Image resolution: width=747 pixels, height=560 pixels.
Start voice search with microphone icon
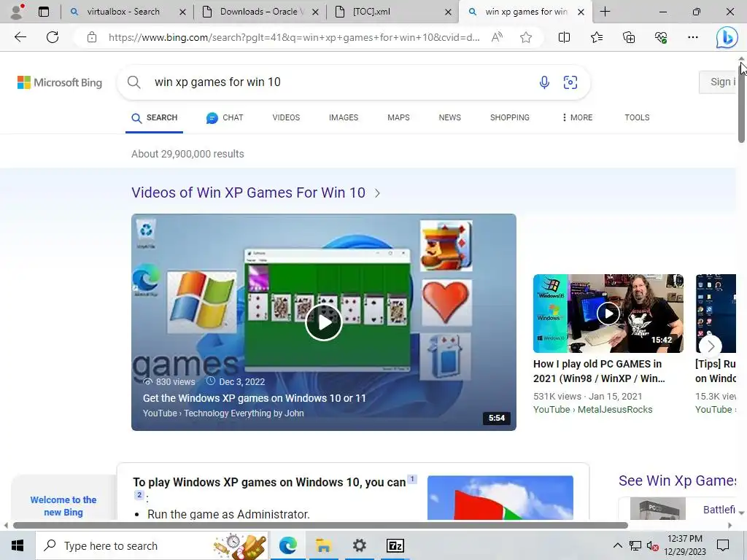point(544,82)
